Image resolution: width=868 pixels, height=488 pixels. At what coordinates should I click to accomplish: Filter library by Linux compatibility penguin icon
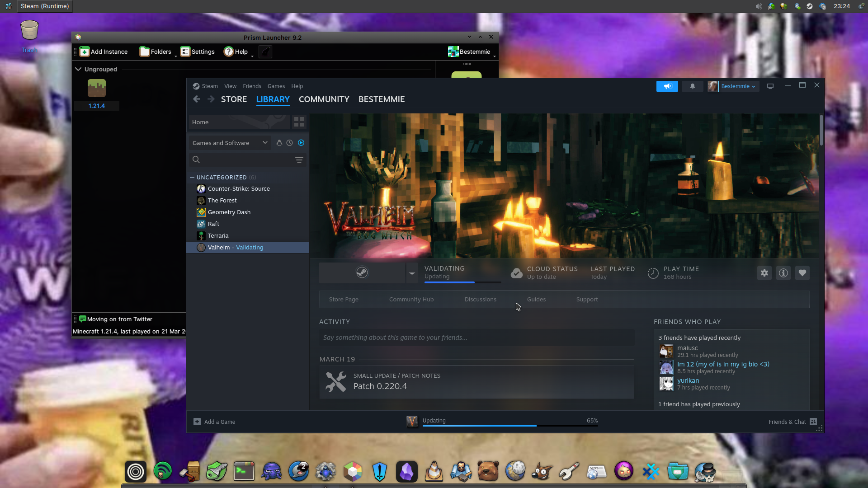pyautogui.click(x=279, y=143)
